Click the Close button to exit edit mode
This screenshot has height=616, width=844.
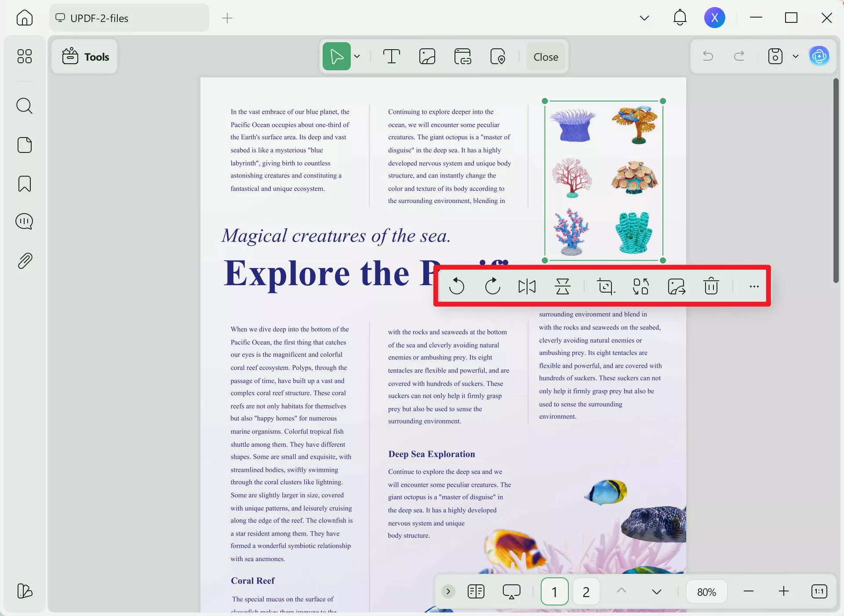pyautogui.click(x=546, y=57)
